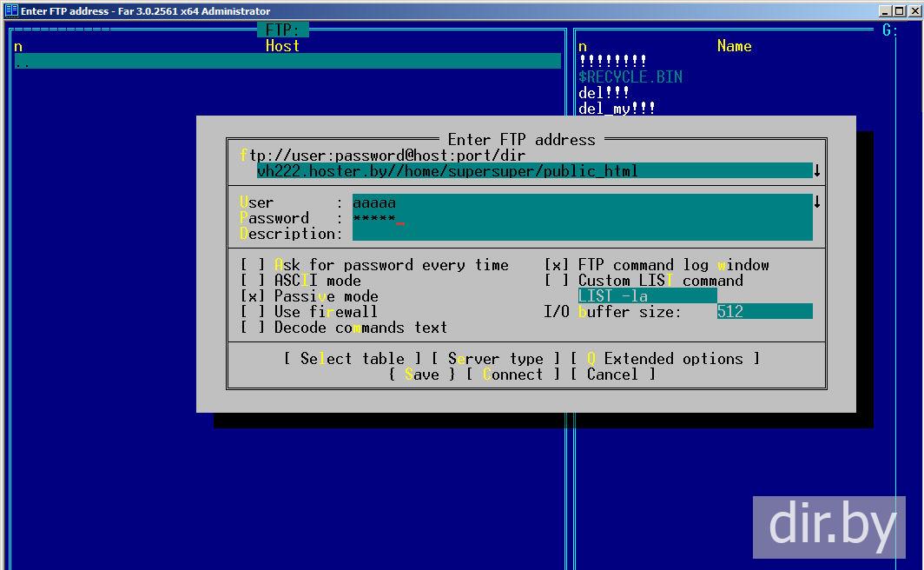Click the Password input field

(582, 218)
